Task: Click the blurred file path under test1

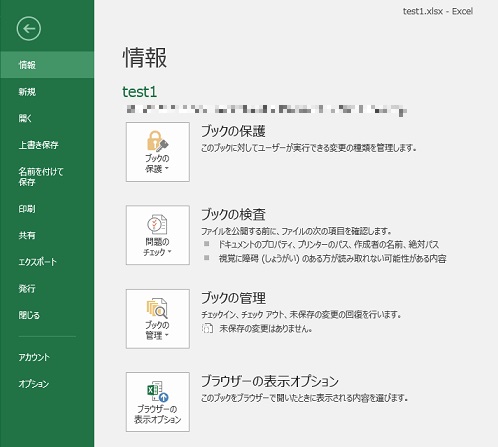Action: 267,110
